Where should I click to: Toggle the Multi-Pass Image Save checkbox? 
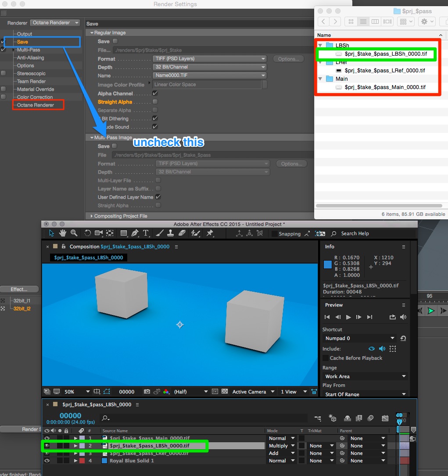coord(115,146)
